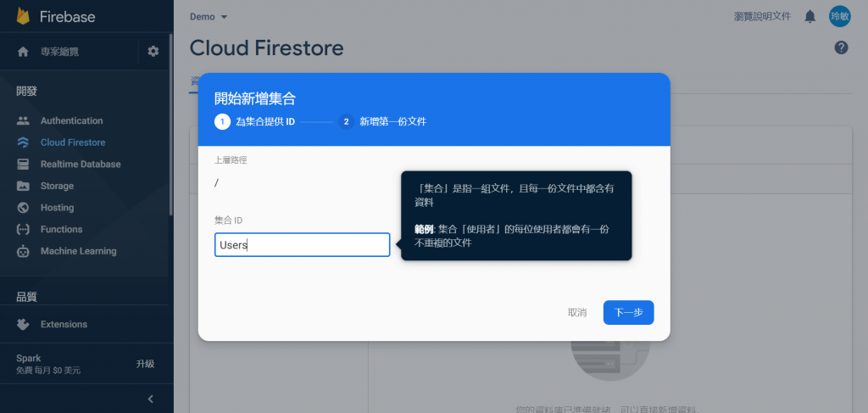Open the user account avatar

pyautogui.click(x=840, y=16)
